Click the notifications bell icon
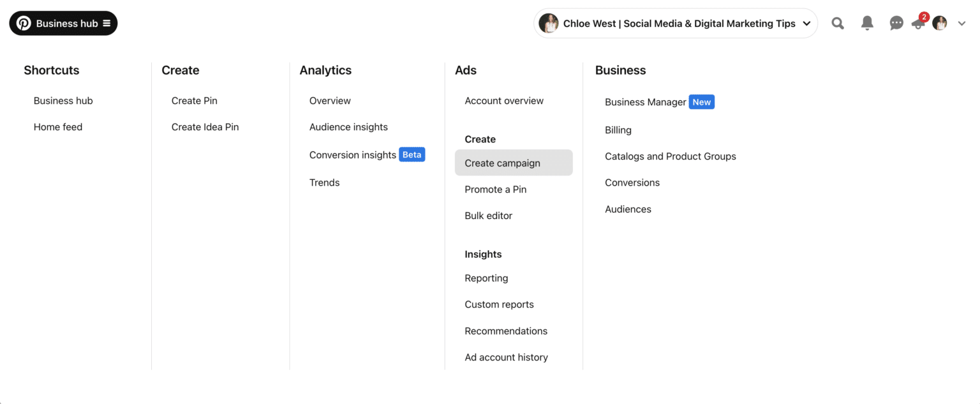Screen dimensions: 980x404 pyautogui.click(x=867, y=23)
